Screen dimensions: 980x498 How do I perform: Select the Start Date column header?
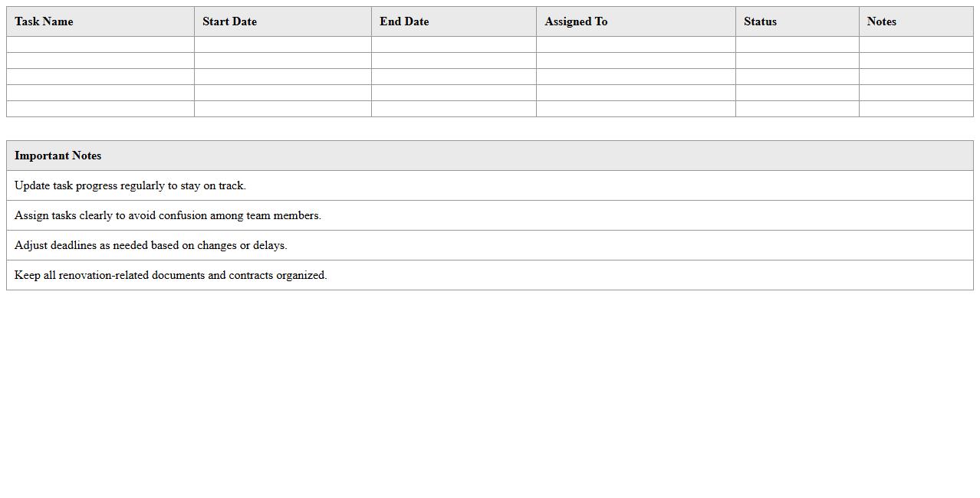(229, 21)
